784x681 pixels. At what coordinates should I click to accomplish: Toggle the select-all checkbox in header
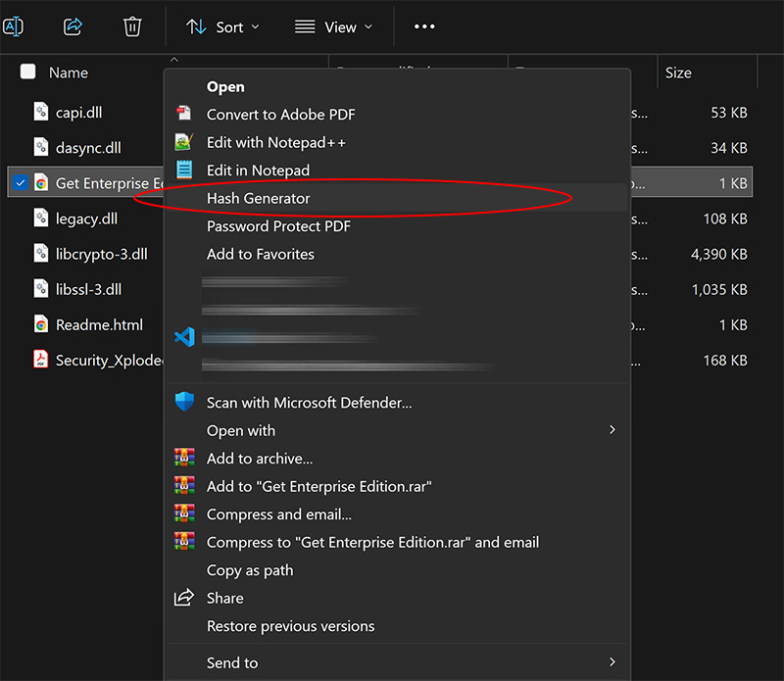pyautogui.click(x=28, y=72)
